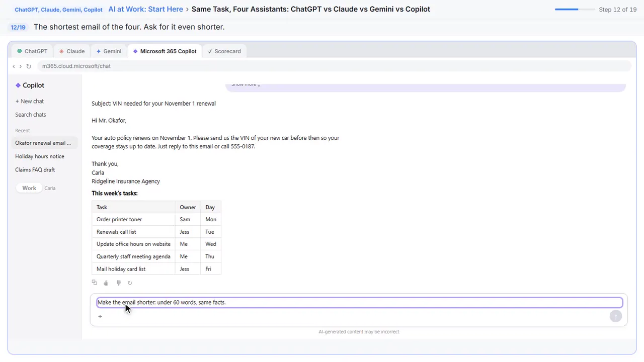The width and height of the screenshot is (644, 362).
Task: Open Search chats in the sidebar
Action: coord(31,115)
